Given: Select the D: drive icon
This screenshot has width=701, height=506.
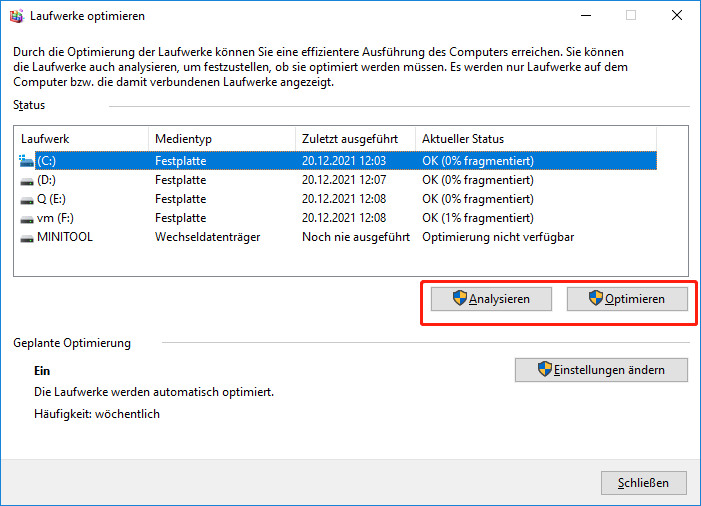Looking at the screenshot, I should 26,180.
